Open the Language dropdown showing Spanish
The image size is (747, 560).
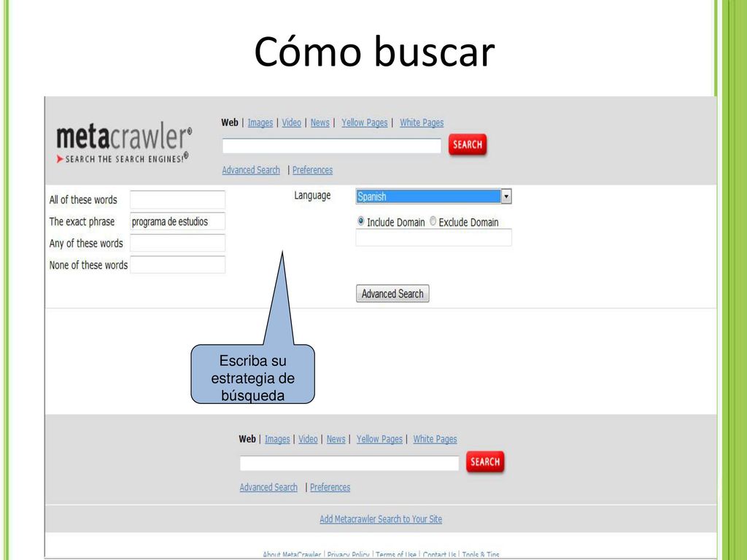pyautogui.click(x=433, y=197)
